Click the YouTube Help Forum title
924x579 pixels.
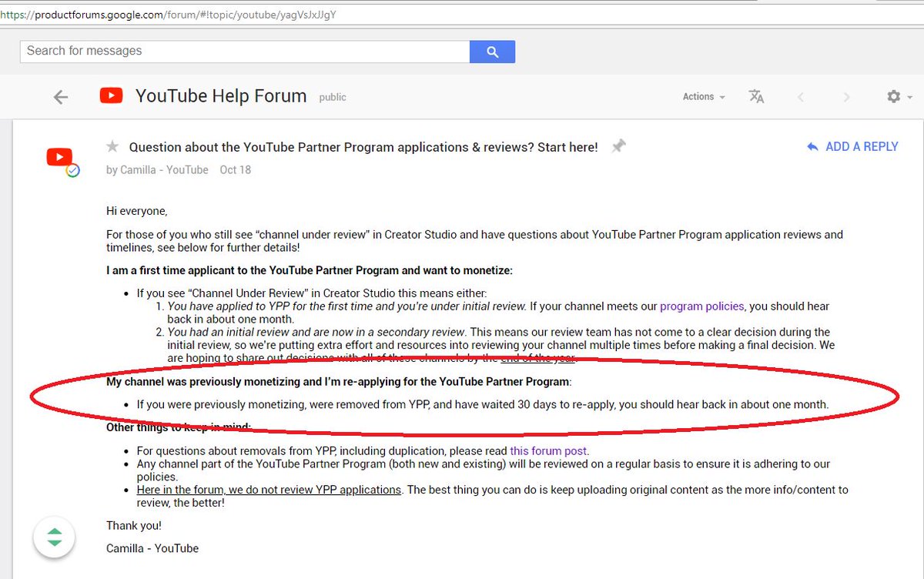221,96
